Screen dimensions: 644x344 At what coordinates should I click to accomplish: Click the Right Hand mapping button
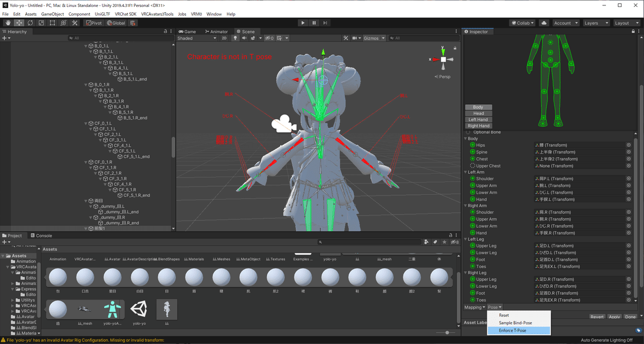coord(478,126)
